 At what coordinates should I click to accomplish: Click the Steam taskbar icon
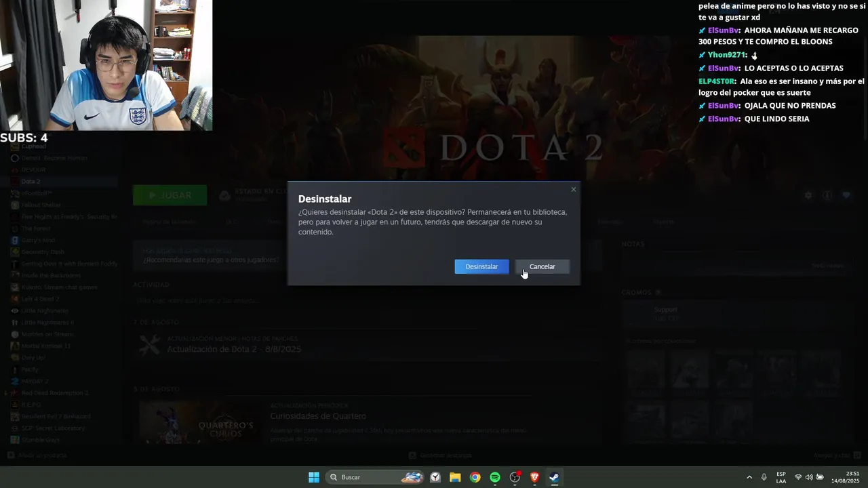(x=554, y=477)
